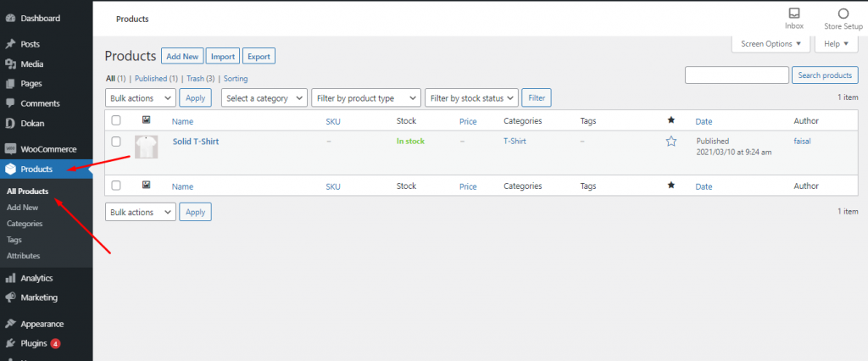Open the faisal author link
The width and height of the screenshot is (868, 361).
[804, 142]
